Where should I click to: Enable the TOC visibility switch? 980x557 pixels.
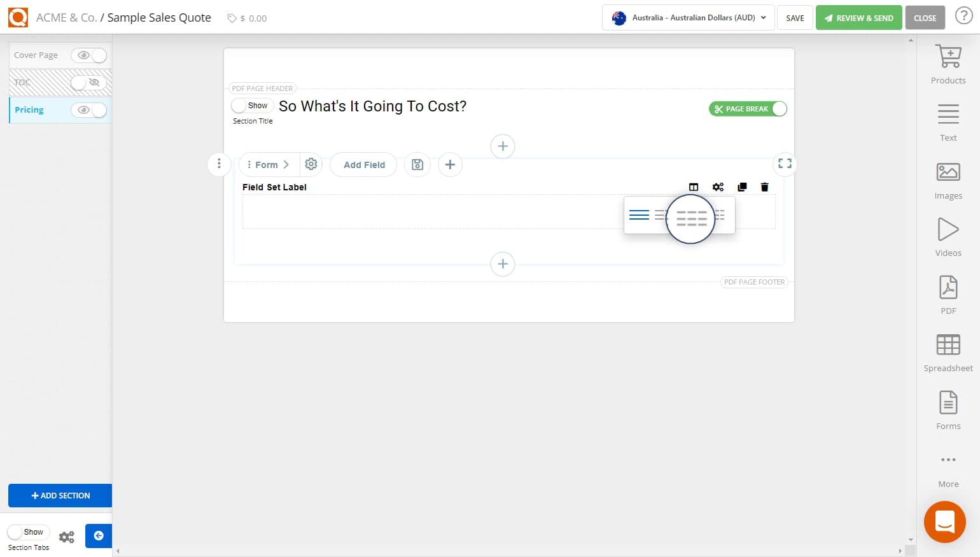88,83
